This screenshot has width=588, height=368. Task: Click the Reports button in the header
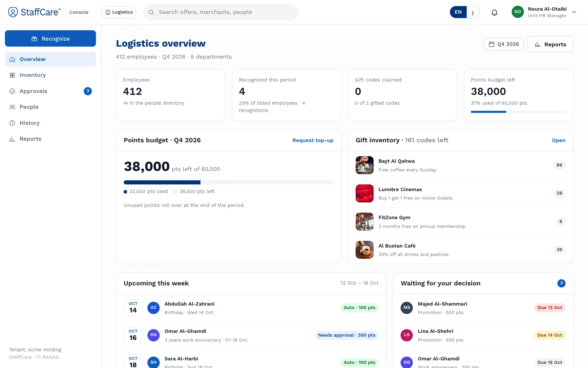pyautogui.click(x=550, y=44)
